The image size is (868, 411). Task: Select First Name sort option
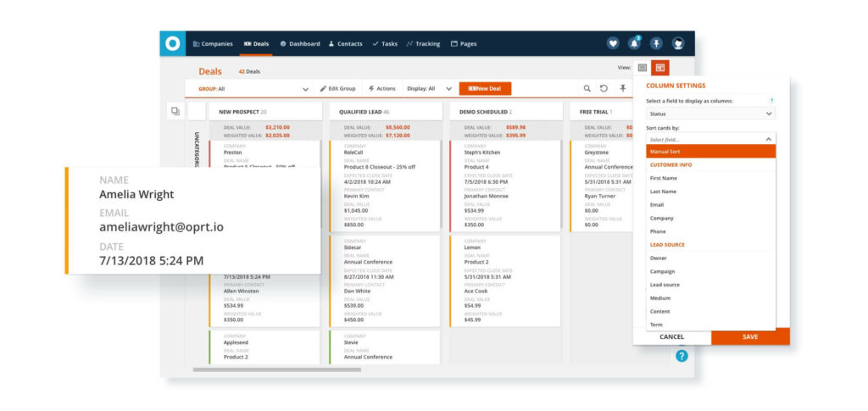tap(711, 178)
